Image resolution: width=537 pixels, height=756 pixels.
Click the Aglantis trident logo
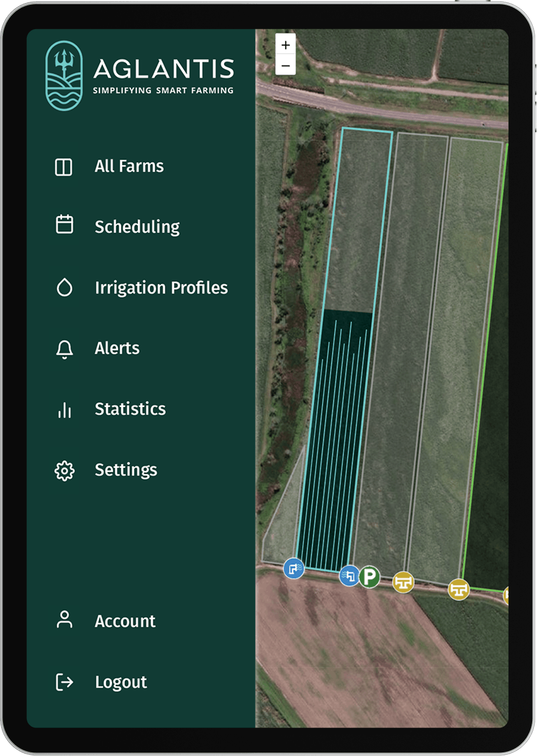64,76
